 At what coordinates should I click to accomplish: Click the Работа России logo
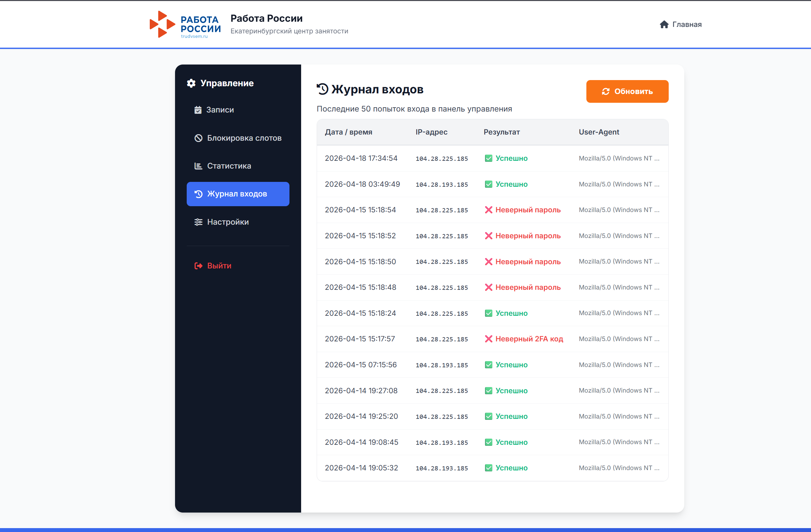point(185,25)
